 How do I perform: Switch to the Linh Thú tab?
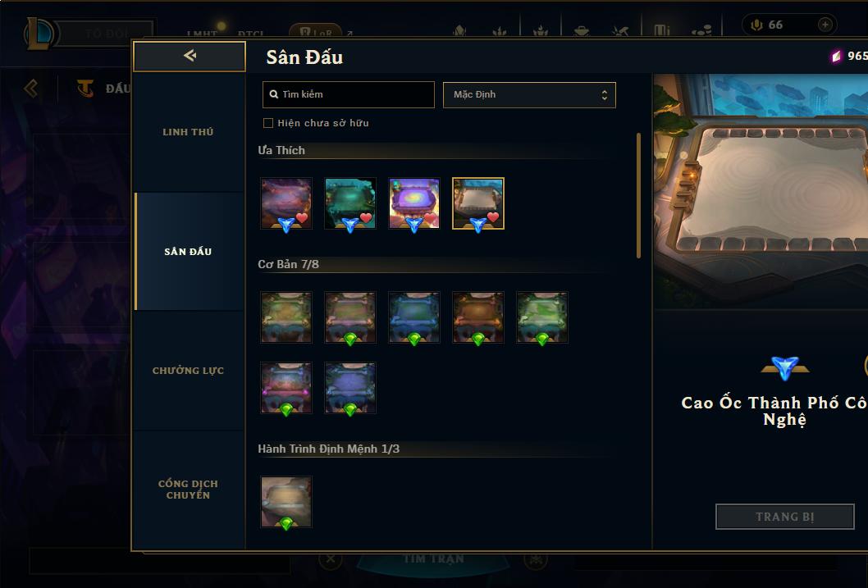point(188,132)
